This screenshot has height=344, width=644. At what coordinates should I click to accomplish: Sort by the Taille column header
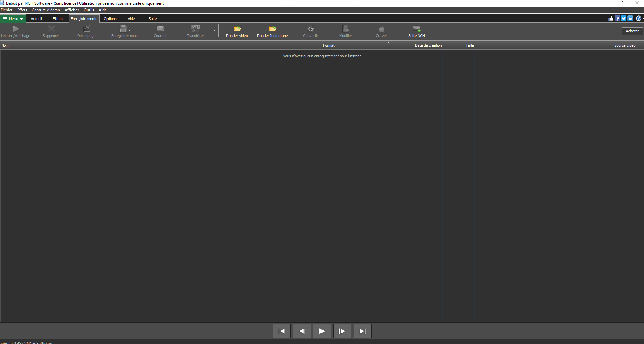click(458, 45)
